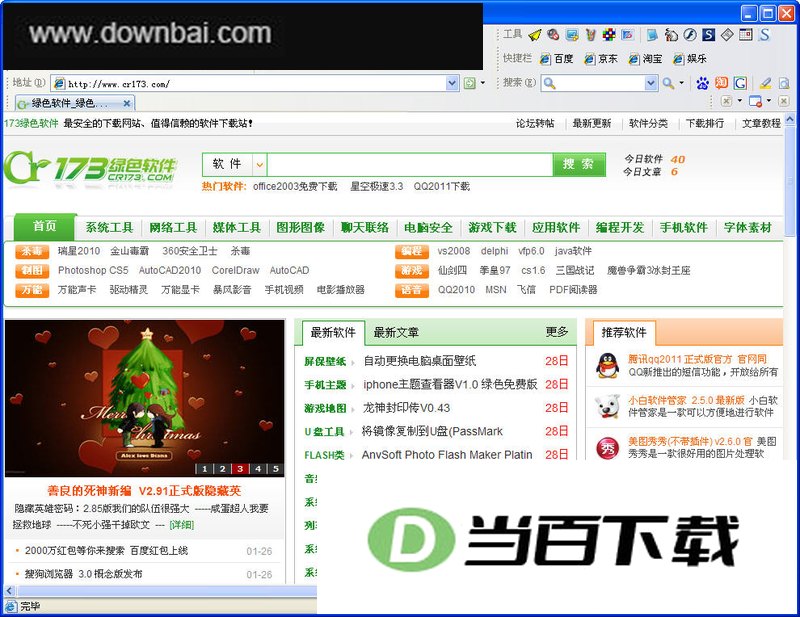Click the yellow paper plane tool icon

point(534,35)
